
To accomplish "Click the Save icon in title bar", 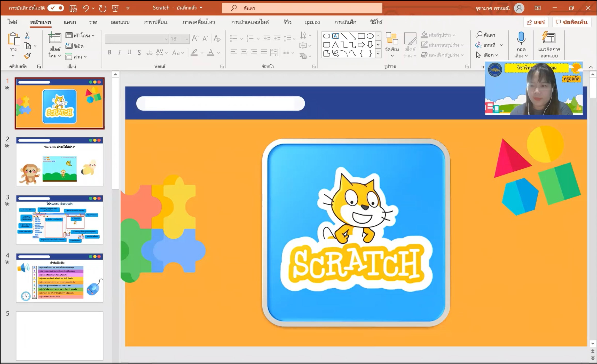I will click(73, 8).
